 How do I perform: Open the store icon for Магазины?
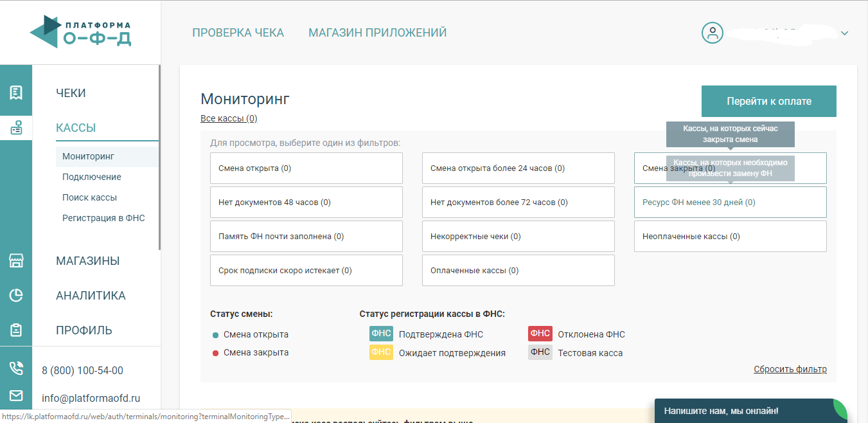(16, 260)
